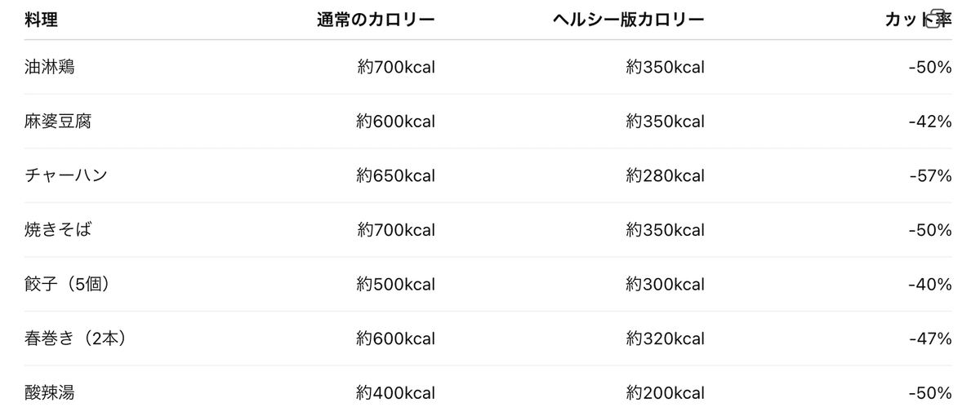Click 餃子's 約500kcal normal calorie value
This screenshot has width=980, height=416.
[395, 285]
